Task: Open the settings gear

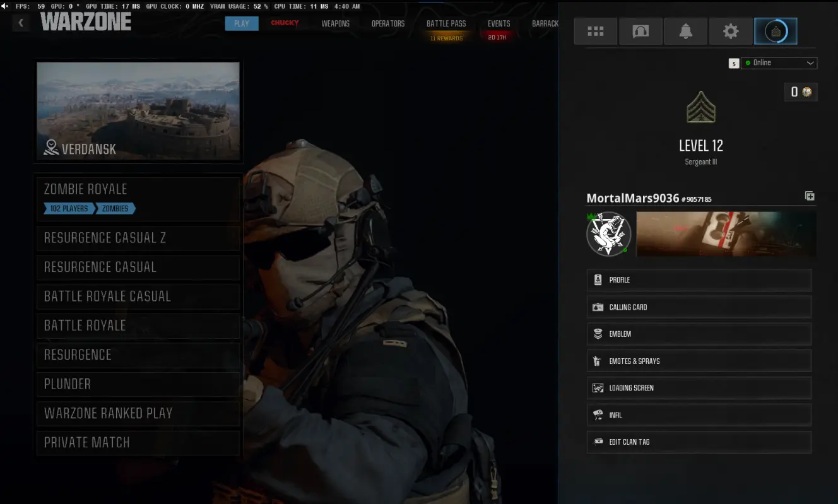Action: point(731,31)
